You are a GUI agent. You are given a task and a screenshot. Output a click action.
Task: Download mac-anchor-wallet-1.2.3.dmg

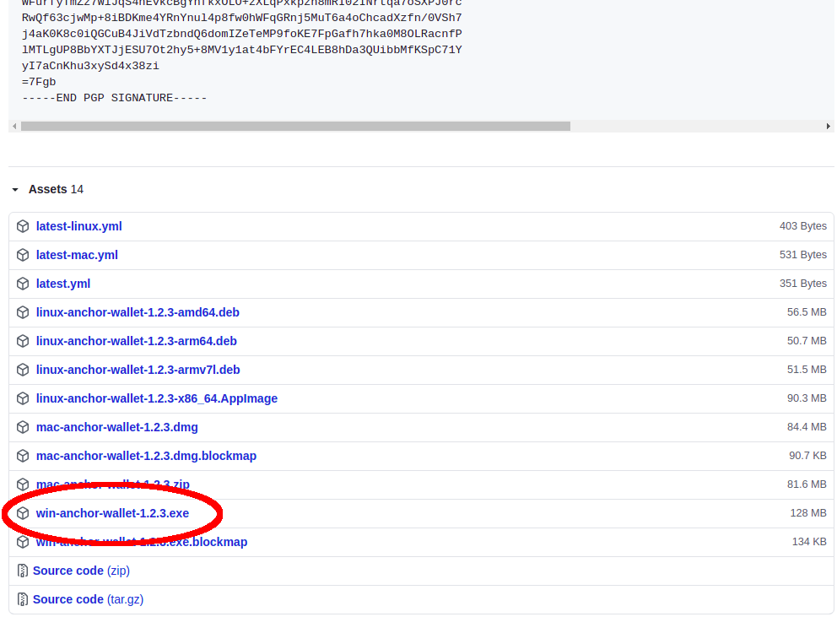click(x=117, y=427)
